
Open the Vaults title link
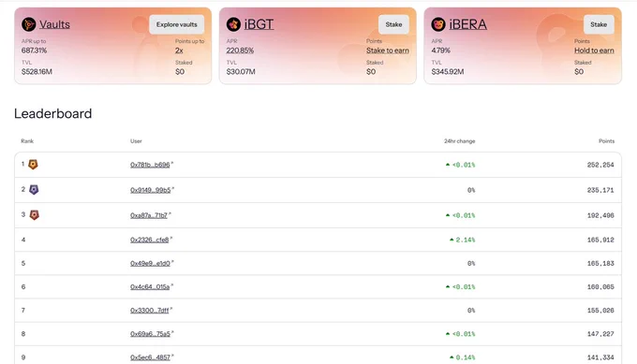click(x=54, y=24)
